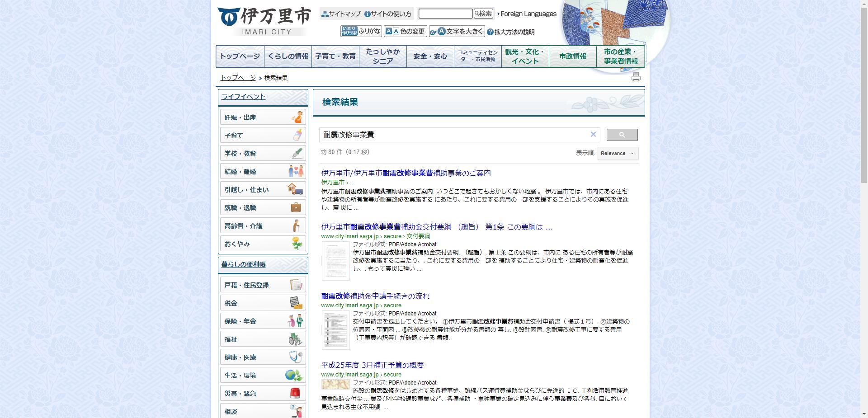This screenshot has height=418, width=868.
Task: Click the magnifier button beside the results search field
Action: coord(622,134)
